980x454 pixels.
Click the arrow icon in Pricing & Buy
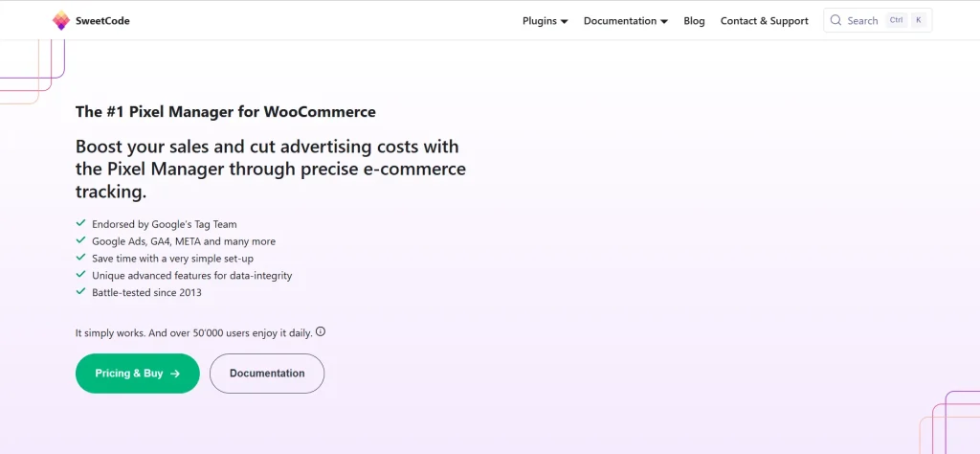pyautogui.click(x=175, y=374)
